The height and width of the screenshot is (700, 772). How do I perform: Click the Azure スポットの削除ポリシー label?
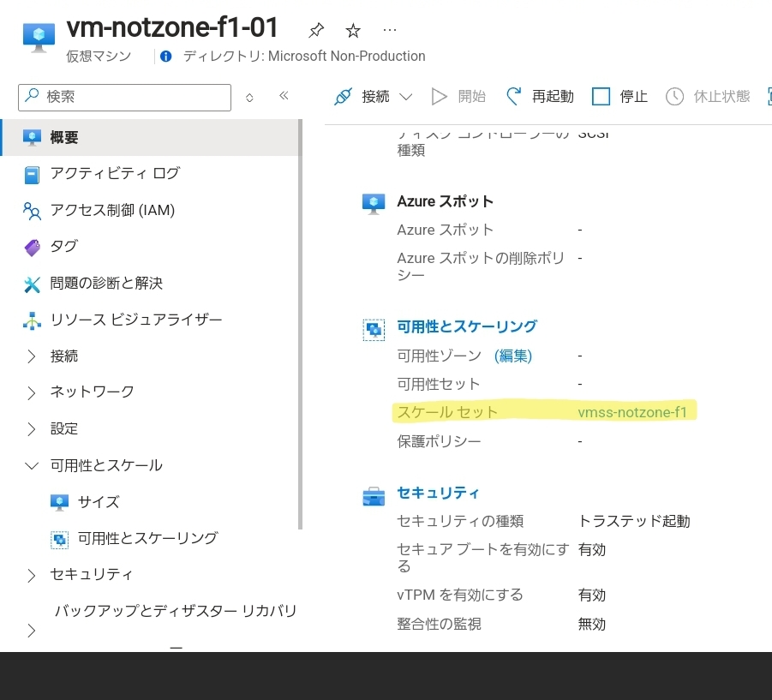coord(481,266)
